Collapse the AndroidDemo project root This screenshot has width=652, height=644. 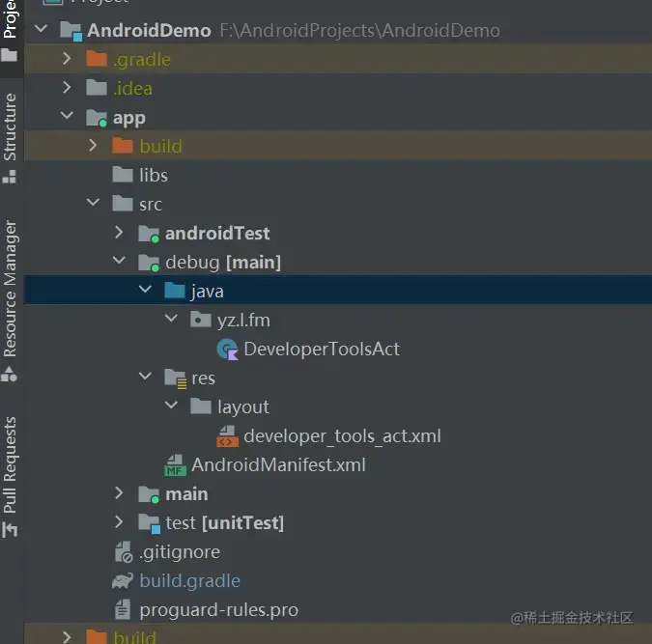pyautogui.click(x=42, y=29)
